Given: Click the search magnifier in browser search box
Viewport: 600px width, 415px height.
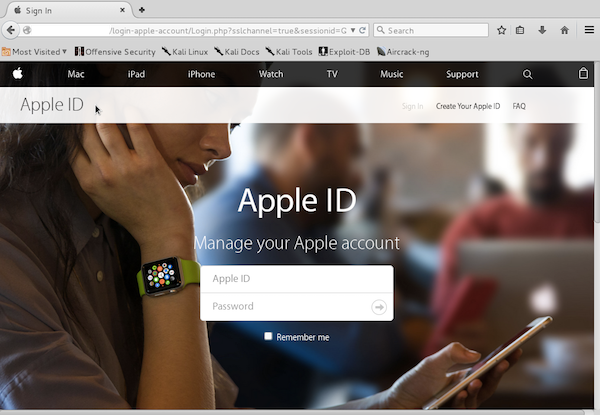Looking at the screenshot, I should 380,30.
